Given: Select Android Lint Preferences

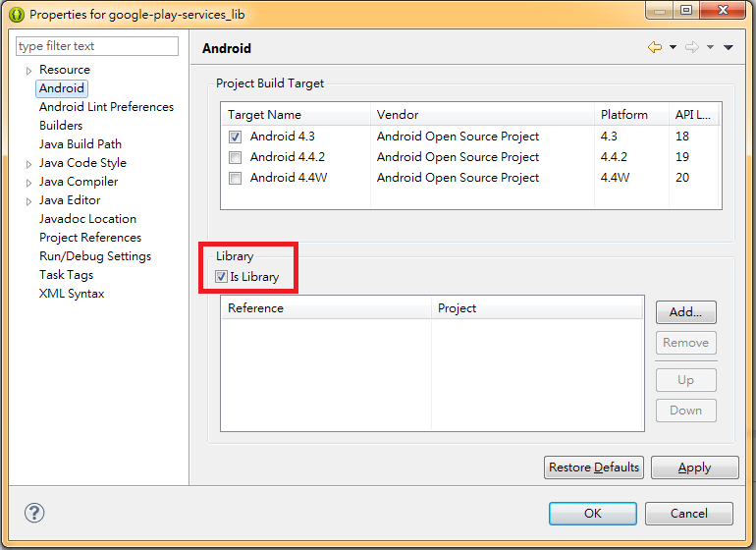Looking at the screenshot, I should click(107, 107).
